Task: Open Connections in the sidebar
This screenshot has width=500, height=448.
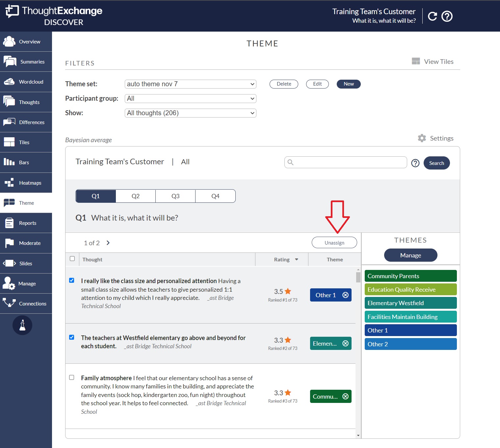Action: tap(26, 303)
